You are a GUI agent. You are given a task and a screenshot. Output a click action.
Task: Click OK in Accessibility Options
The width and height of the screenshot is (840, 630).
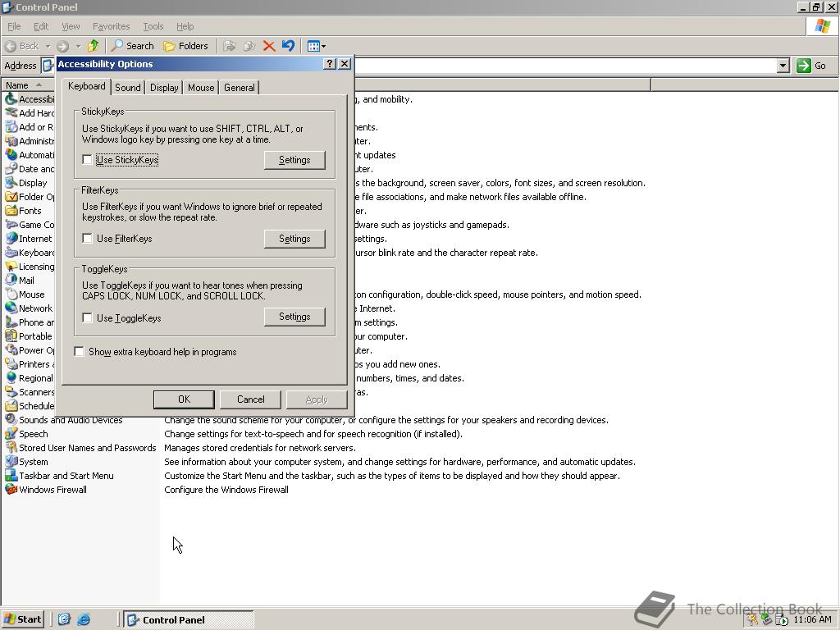(184, 399)
